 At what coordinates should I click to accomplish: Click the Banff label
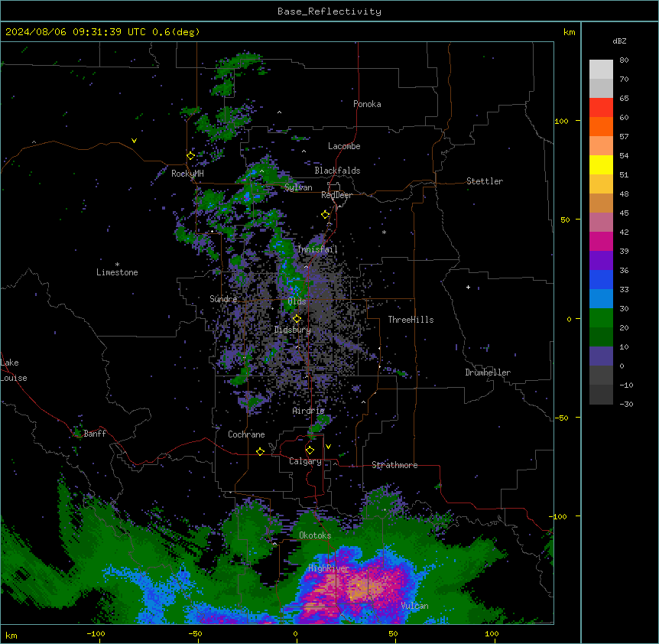tap(95, 434)
